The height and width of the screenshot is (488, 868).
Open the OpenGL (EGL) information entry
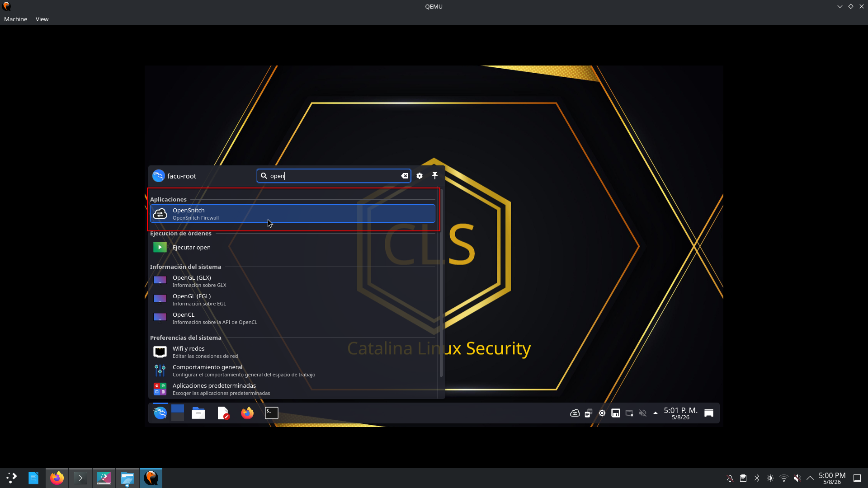[x=292, y=300]
